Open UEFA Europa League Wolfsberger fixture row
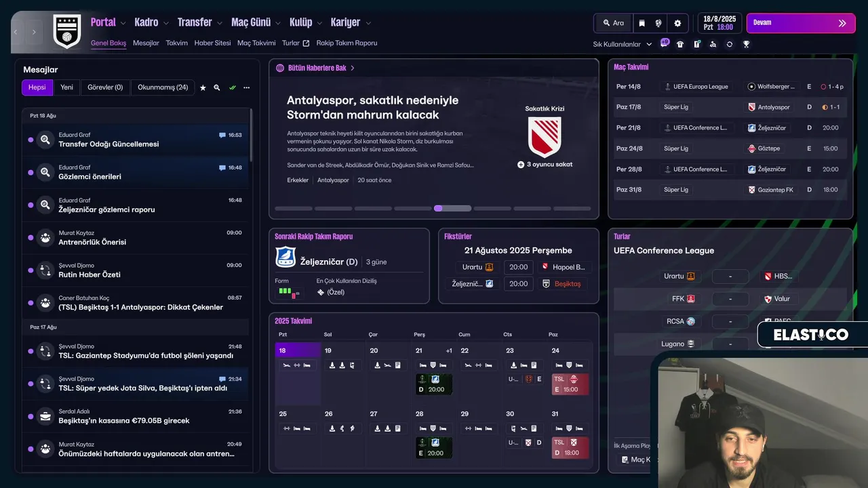This screenshot has height=488, width=868. (x=730, y=87)
